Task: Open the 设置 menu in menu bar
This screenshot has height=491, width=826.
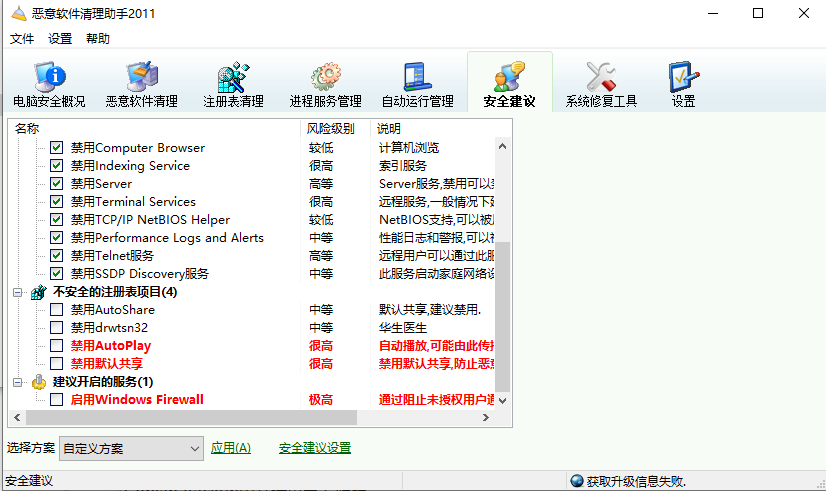Action: [x=60, y=38]
